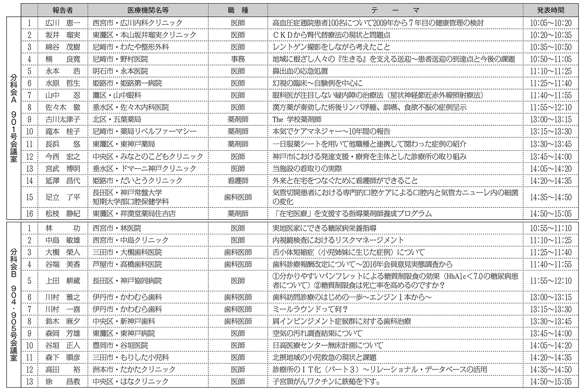584x392 pixels.
Task: Select 西宮市・中島クリニック cell
Action: [130, 240]
